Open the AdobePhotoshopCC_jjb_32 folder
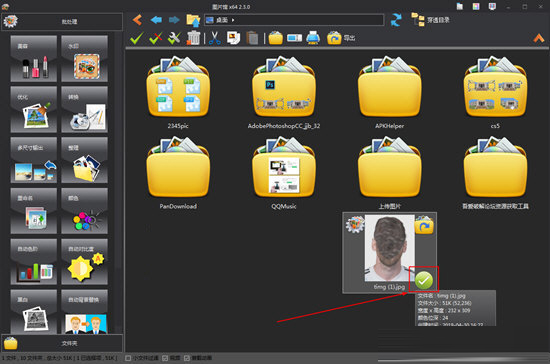 pos(284,87)
